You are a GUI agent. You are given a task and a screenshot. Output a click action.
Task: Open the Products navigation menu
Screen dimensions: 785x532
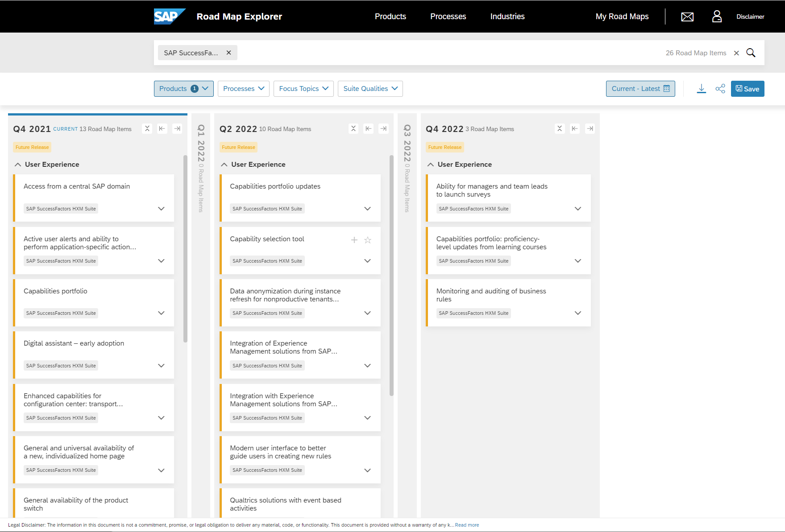click(x=390, y=16)
